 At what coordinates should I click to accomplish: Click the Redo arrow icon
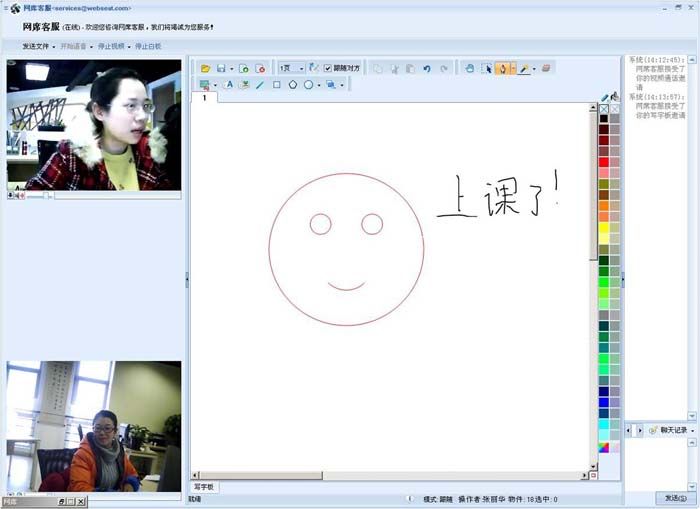[x=443, y=68]
